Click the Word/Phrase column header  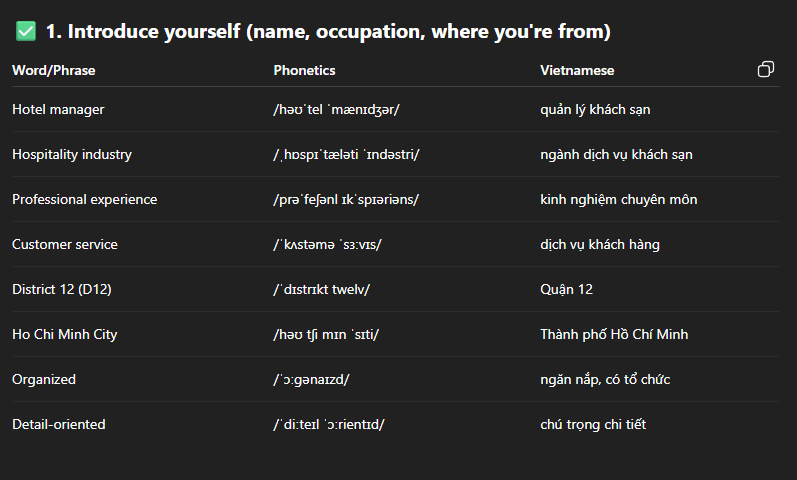[x=54, y=70]
